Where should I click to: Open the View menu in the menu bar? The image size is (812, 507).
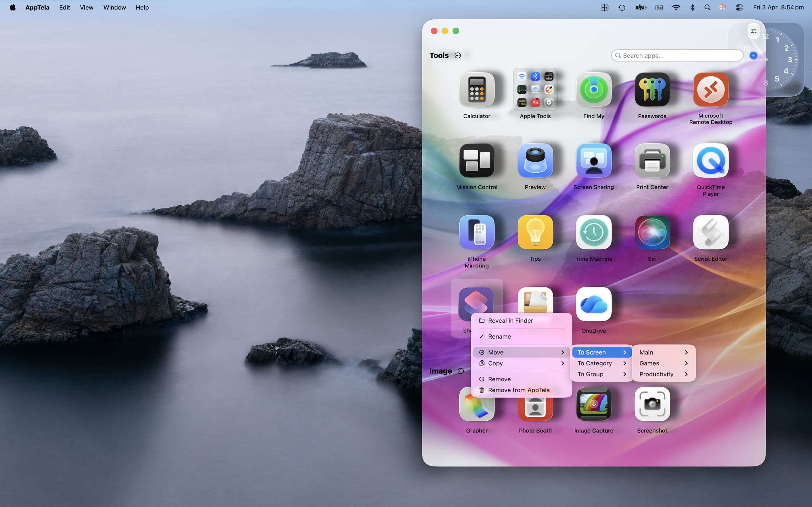coord(86,7)
